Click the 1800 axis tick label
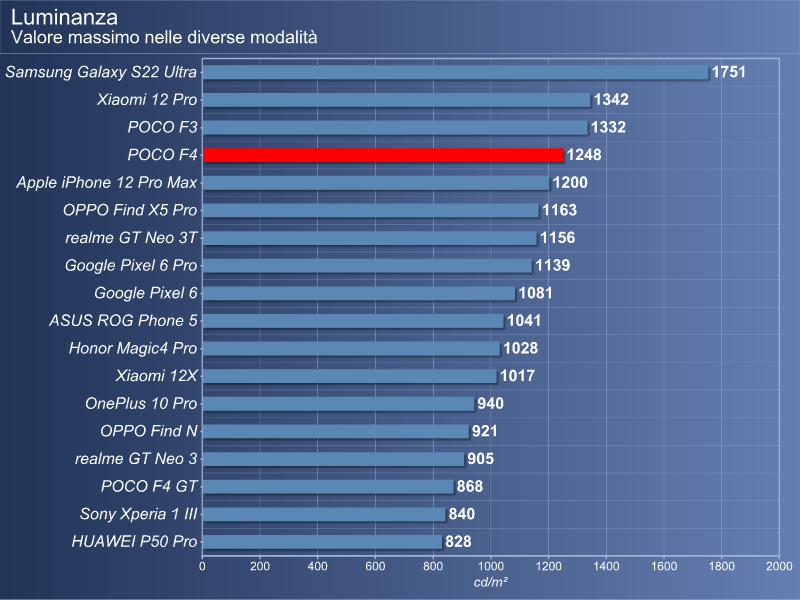Image resolution: width=800 pixels, height=600 pixels. tap(721, 566)
